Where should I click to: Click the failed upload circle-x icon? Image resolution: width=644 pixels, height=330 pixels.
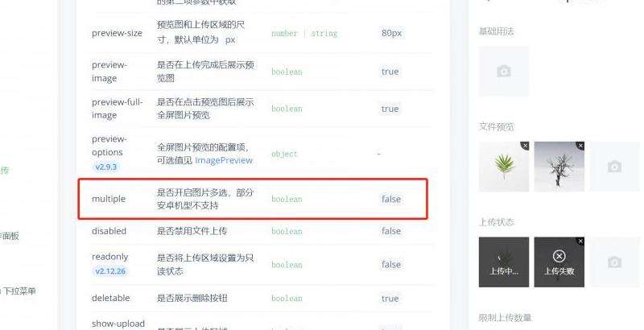coord(559,256)
